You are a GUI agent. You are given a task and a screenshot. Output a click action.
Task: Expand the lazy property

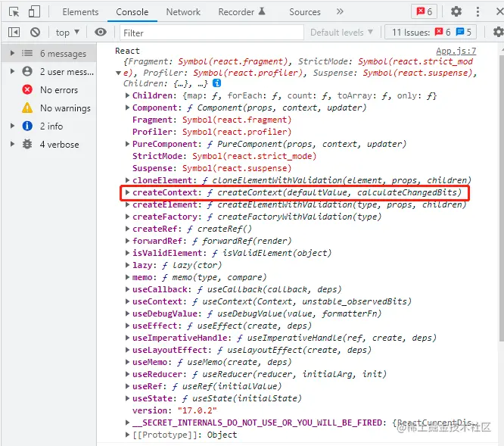(x=127, y=265)
